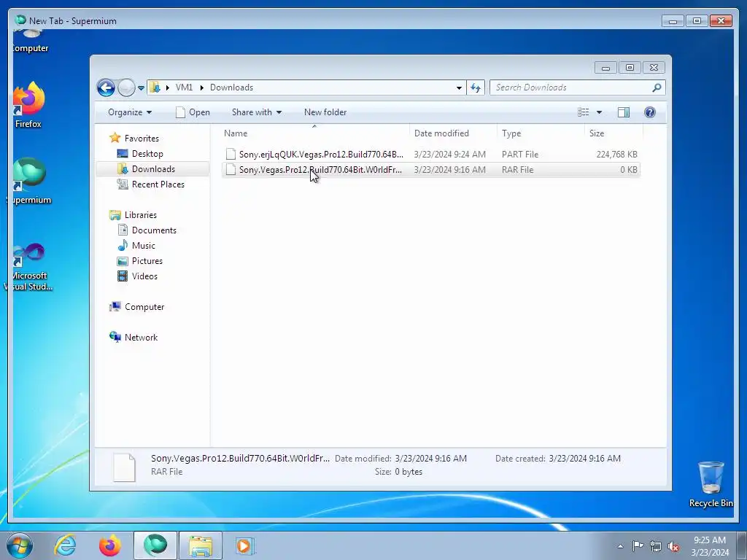Select Libraries in the navigation pane

click(141, 215)
